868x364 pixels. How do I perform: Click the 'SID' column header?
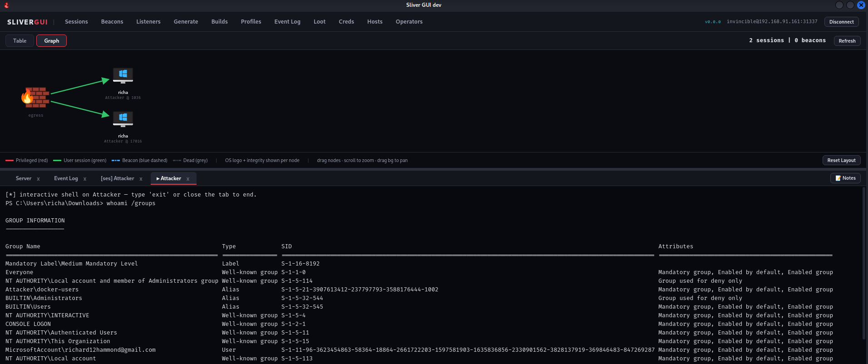[x=286, y=246]
